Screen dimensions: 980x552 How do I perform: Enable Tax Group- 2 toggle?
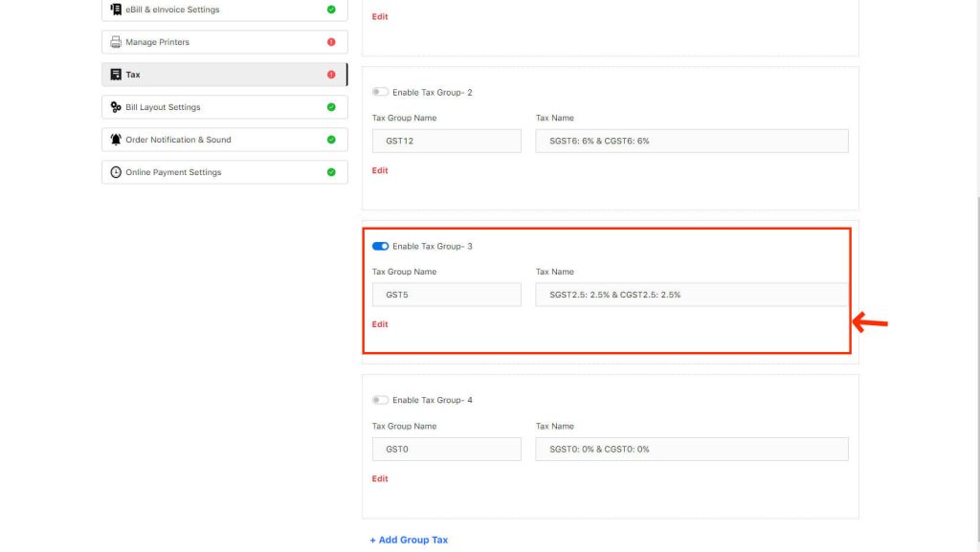tap(380, 92)
